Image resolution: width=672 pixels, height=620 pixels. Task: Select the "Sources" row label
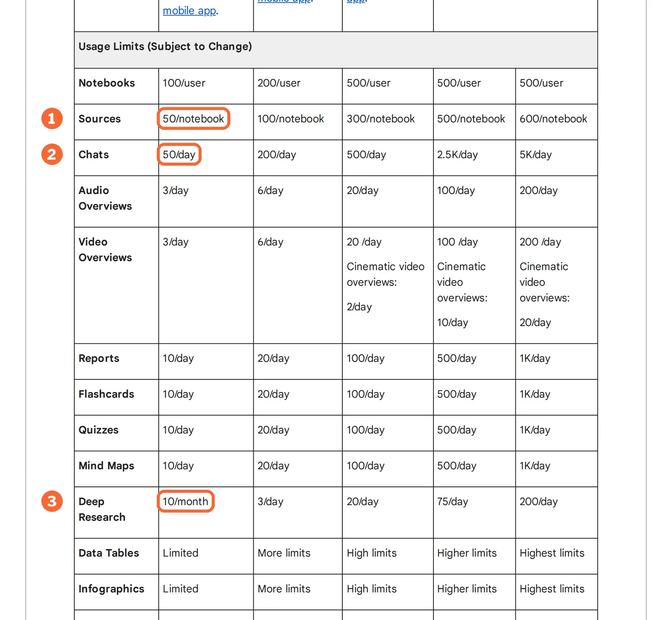100,119
